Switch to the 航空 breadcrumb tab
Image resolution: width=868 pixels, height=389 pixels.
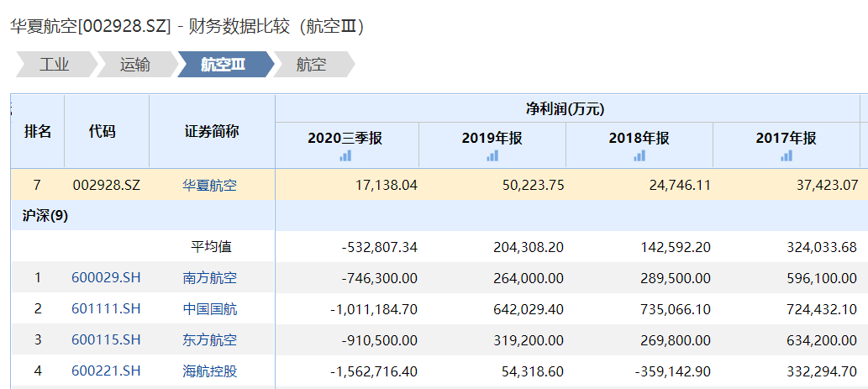click(311, 65)
